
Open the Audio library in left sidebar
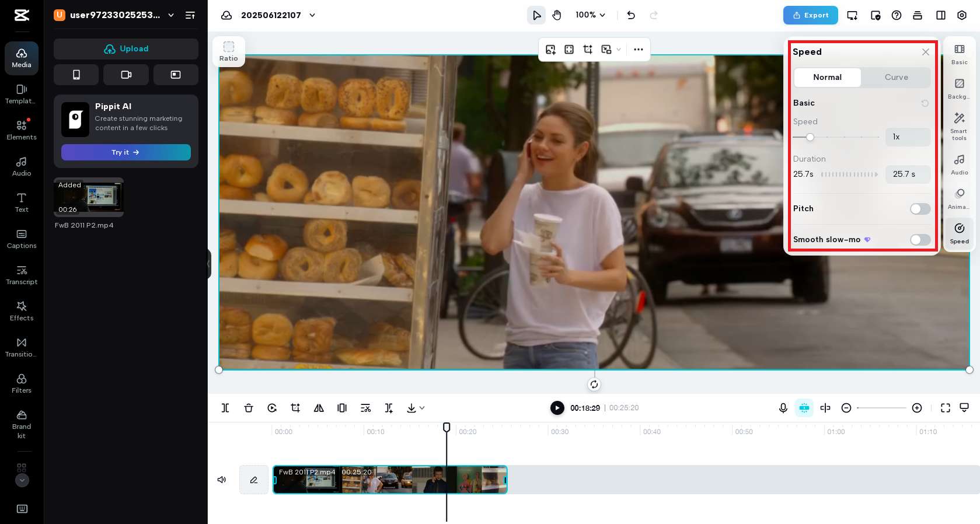[22, 167]
